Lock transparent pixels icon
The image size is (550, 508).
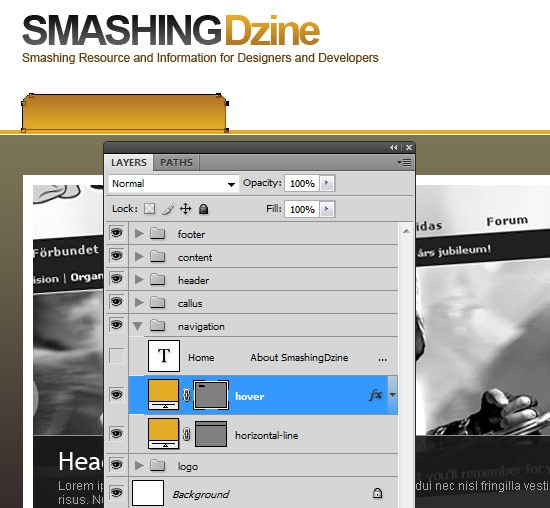149,209
